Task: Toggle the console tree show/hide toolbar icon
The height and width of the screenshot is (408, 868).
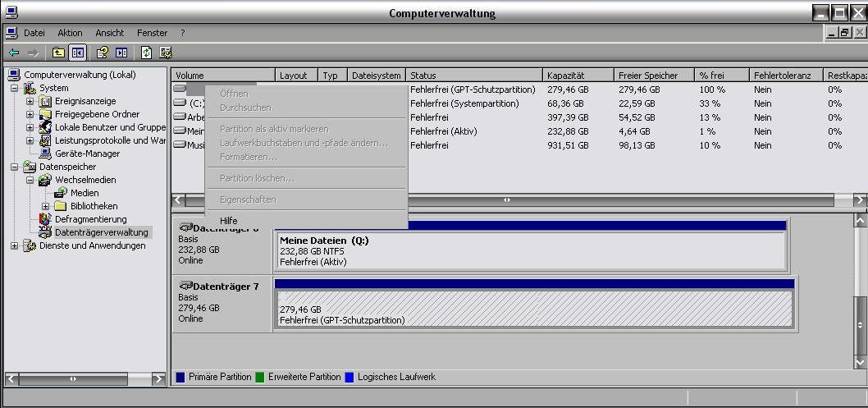Action: 77,53
